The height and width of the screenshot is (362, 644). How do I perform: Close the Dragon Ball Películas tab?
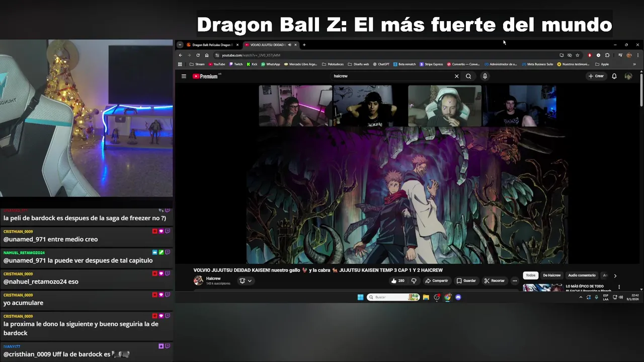click(238, 45)
